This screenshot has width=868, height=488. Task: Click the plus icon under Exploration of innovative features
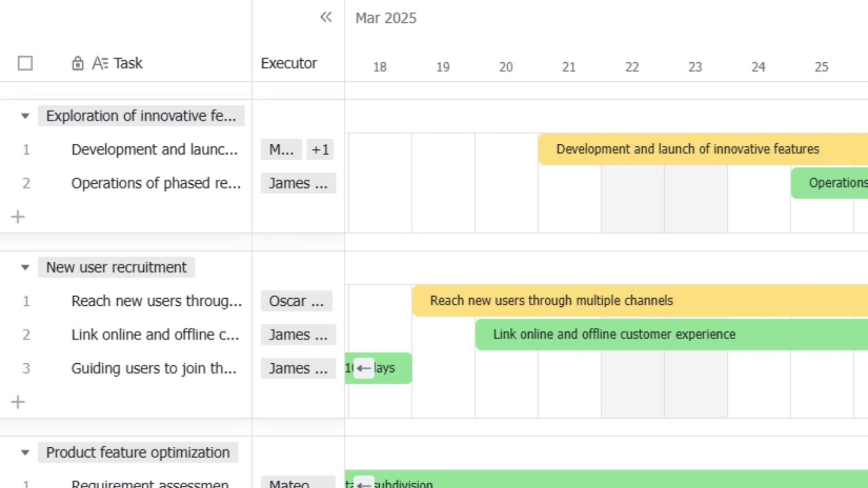18,216
